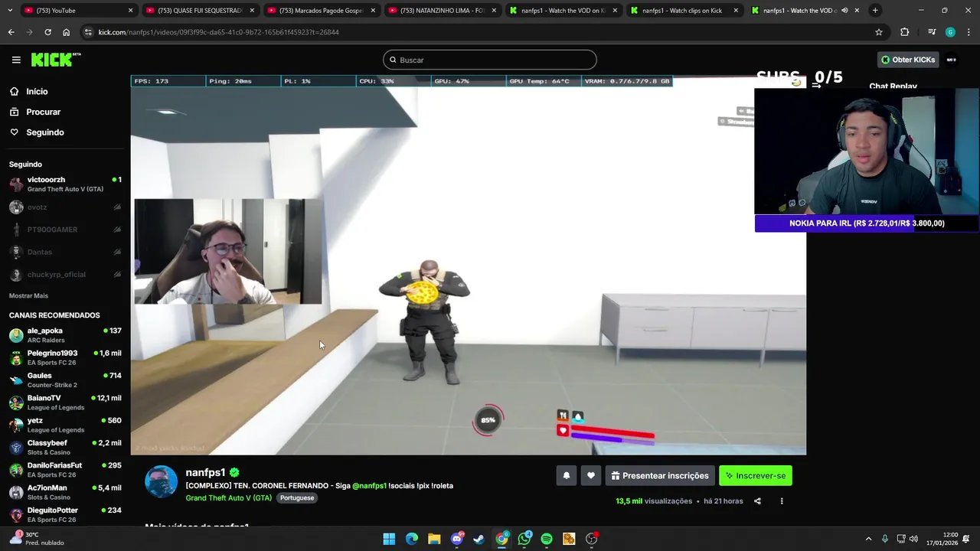Switch to QUASE FUI SEQUESTRADO tab
980x551 pixels.
click(198, 10)
